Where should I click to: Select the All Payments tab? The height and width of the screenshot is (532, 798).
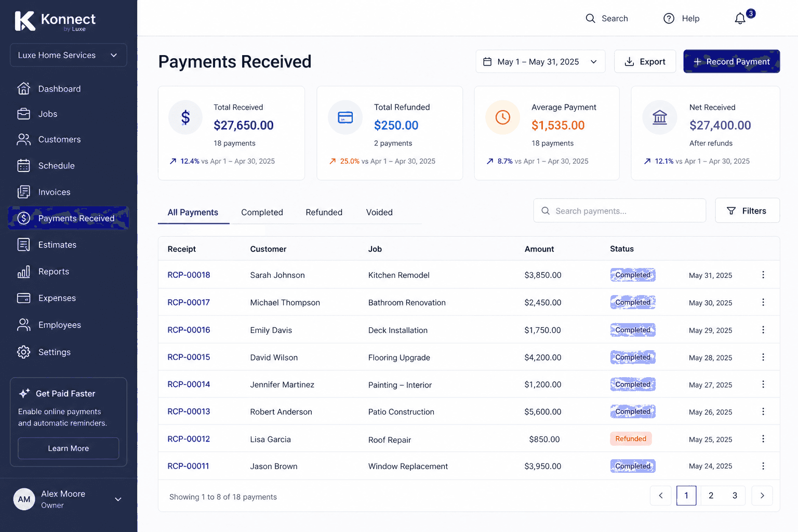click(x=193, y=212)
